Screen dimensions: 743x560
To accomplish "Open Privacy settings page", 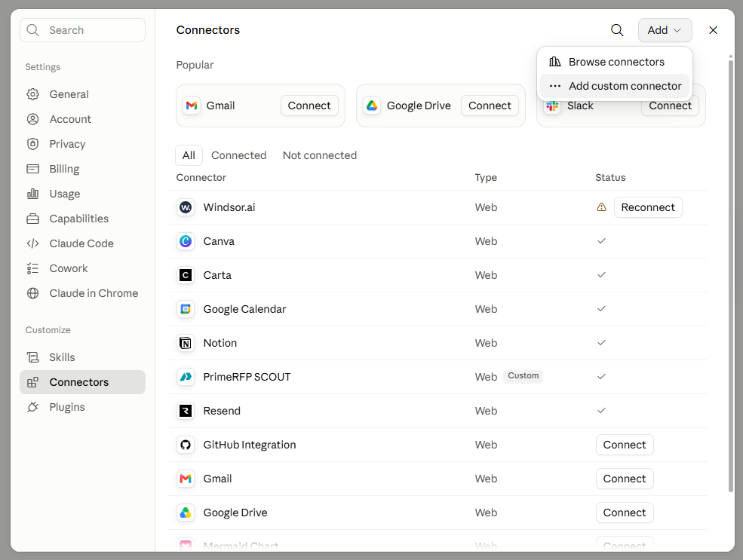I will coord(82,144).
